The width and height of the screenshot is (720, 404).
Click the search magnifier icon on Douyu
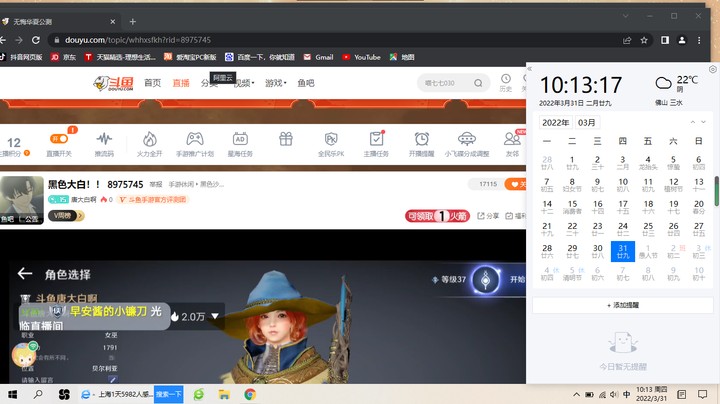[478, 83]
